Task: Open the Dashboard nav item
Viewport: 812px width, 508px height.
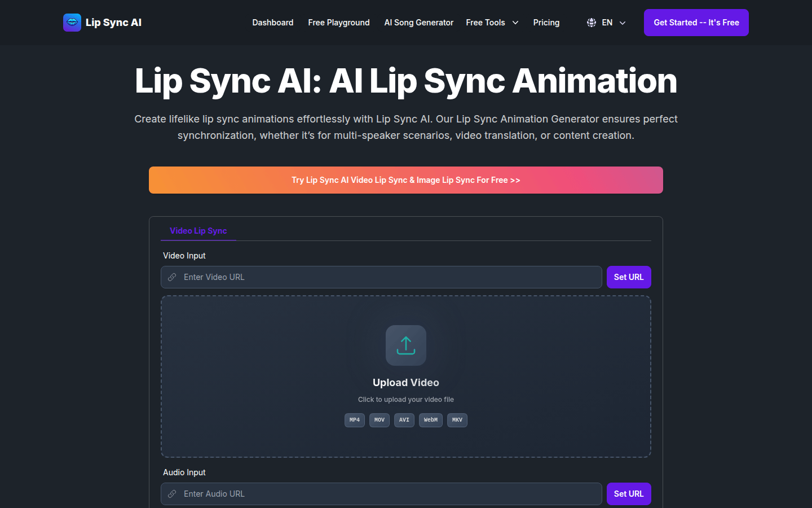Action: [273, 23]
